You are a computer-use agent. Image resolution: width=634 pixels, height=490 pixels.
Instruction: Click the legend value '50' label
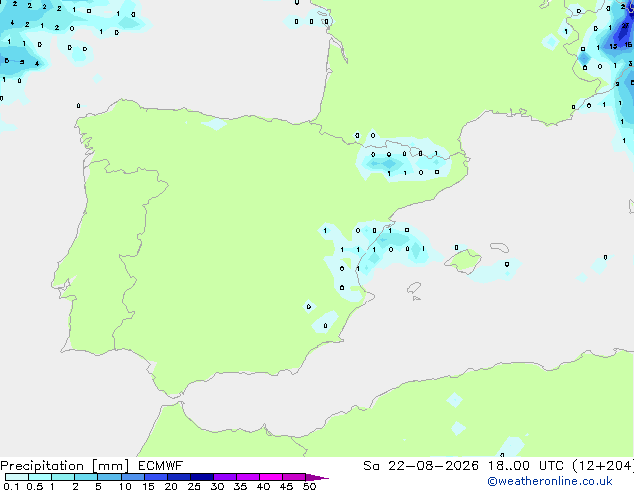coord(309,486)
